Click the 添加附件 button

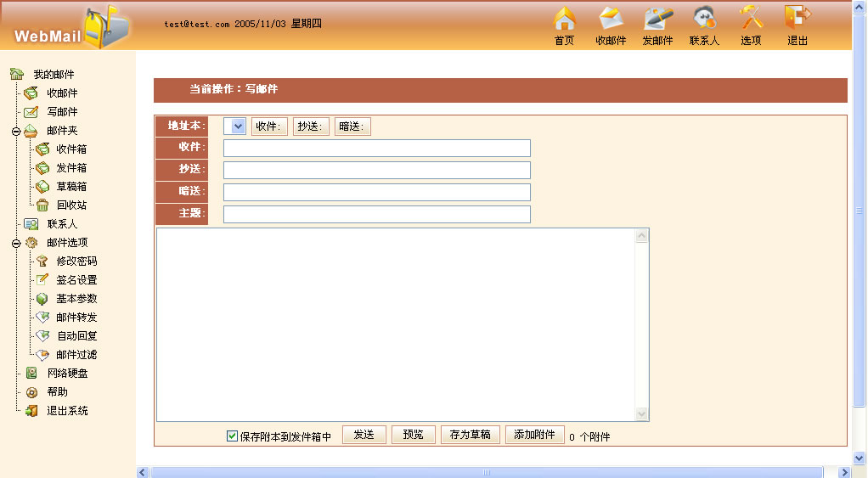[534, 435]
